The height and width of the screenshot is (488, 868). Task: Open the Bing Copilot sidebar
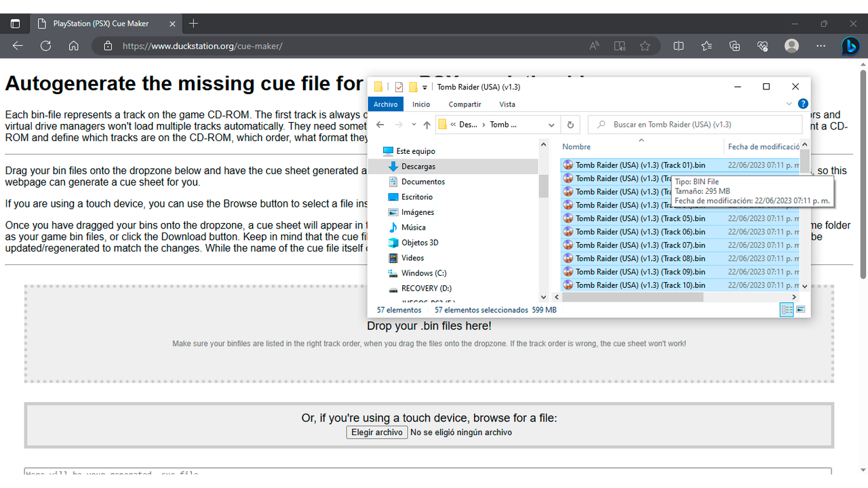[x=850, y=46]
